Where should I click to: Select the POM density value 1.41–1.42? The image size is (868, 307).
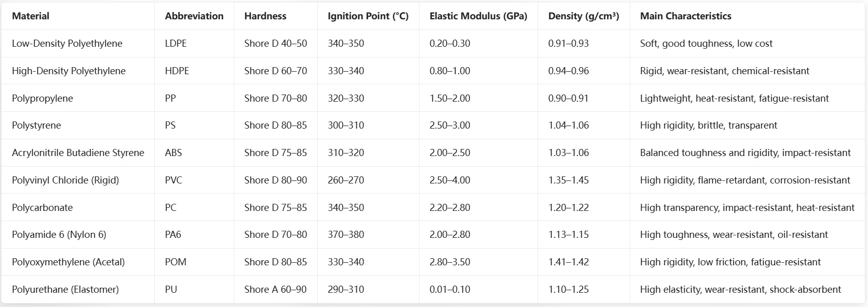click(x=569, y=262)
